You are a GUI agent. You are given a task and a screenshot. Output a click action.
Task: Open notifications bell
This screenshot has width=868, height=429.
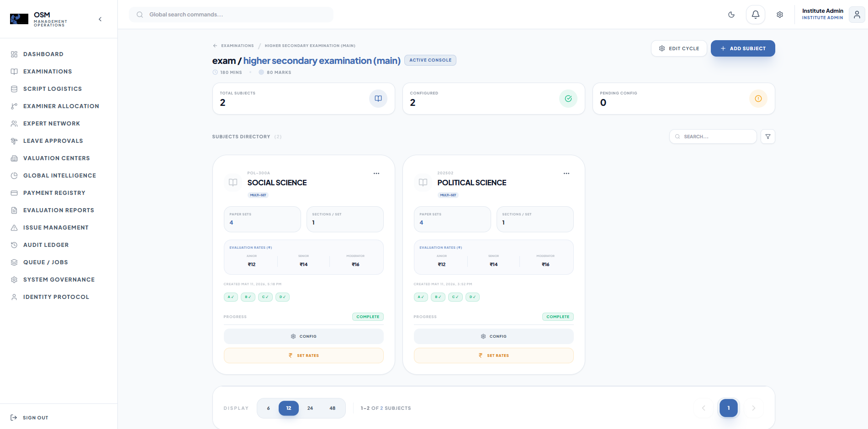point(756,15)
